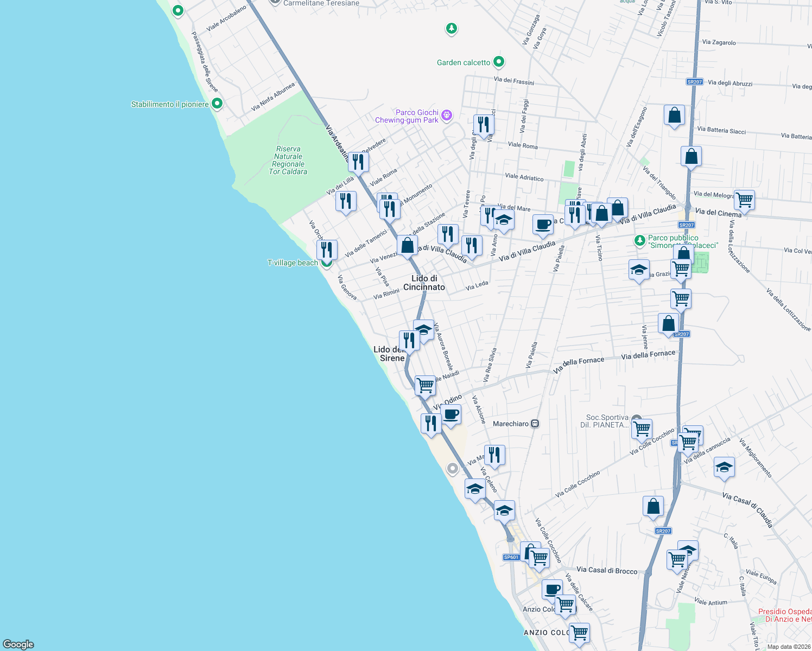Open the coffee cup pin on Via Odino
The image size is (812, 651).
[451, 415]
